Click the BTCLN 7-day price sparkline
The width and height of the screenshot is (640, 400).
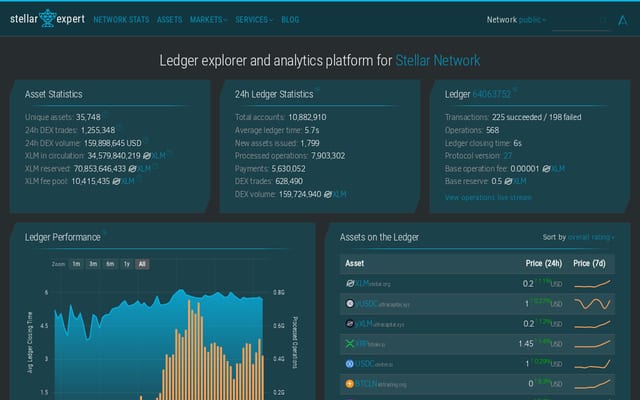coord(592,384)
